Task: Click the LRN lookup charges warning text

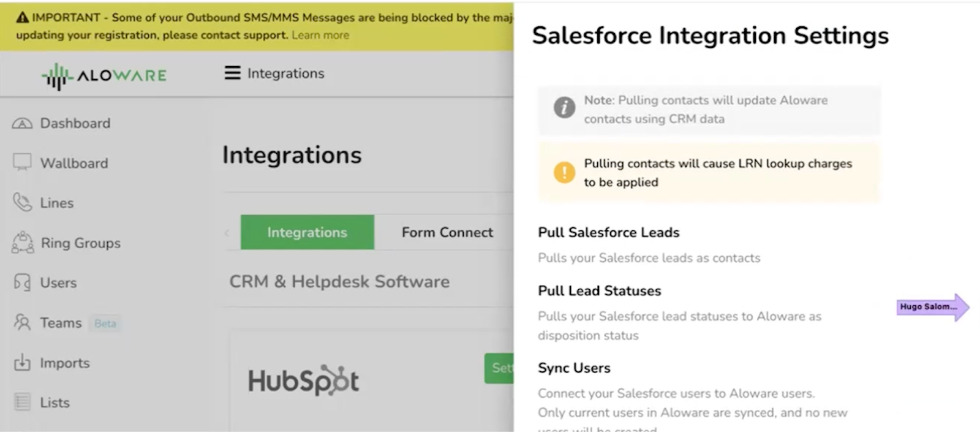Action: point(718,173)
